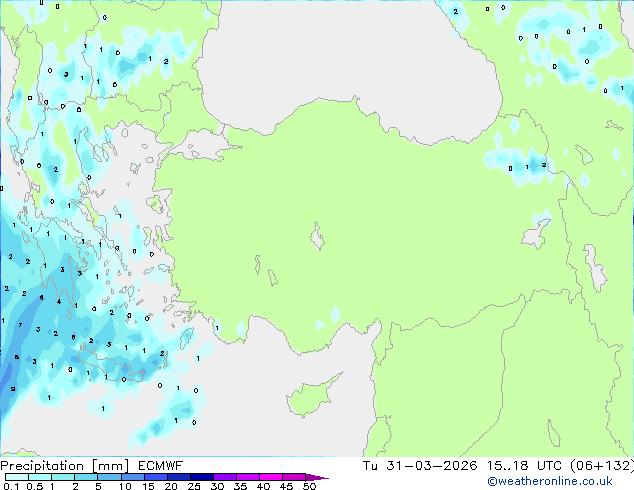
Task: Select the 30–35 mm purple legend swatch
Action: pyautogui.click(x=224, y=477)
